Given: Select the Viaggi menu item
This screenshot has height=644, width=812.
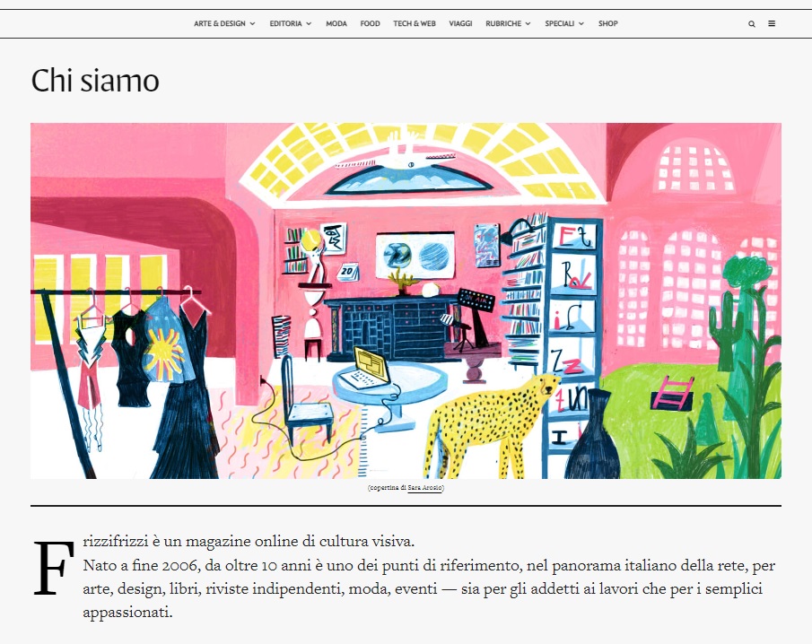Looking at the screenshot, I should (460, 23).
